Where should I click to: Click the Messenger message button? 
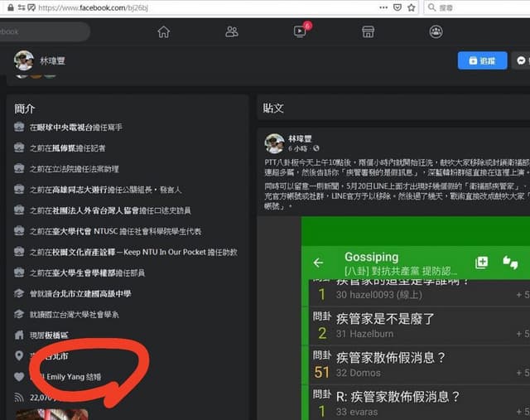point(522,60)
